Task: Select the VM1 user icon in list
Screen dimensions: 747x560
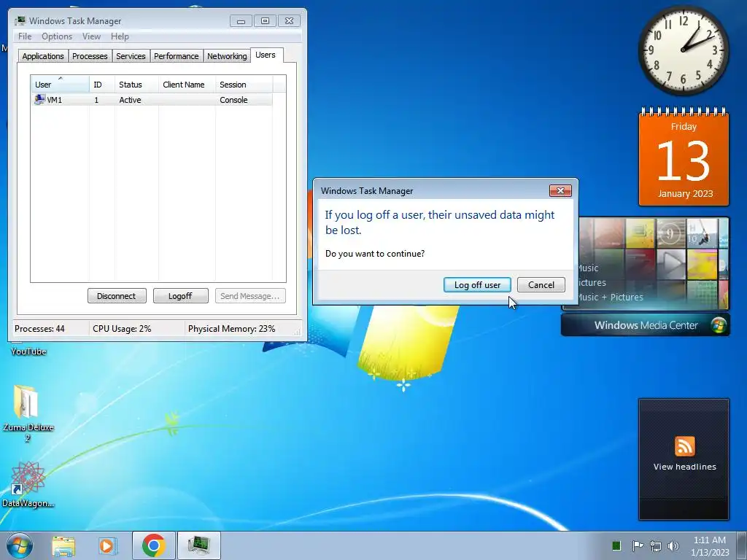Action: 39,99
